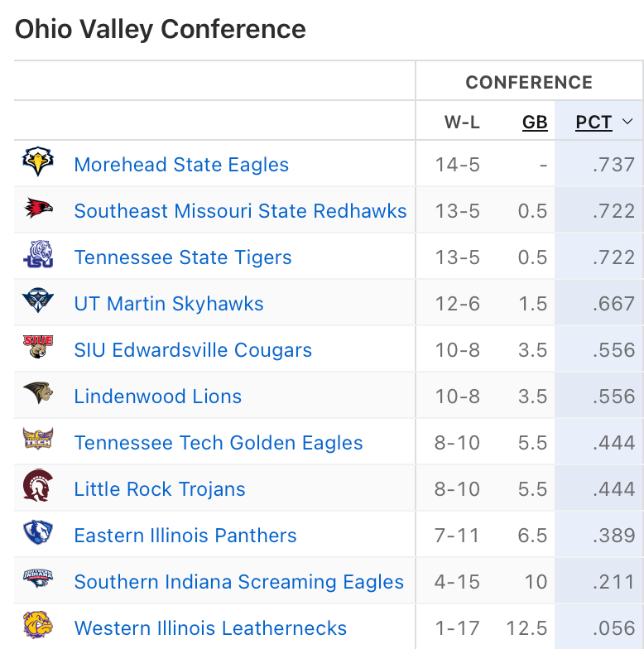Click the SIU Edwardsville Cougars logo
The height and width of the screenshot is (649, 644).
pyautogui.click(x=38, y=349)
